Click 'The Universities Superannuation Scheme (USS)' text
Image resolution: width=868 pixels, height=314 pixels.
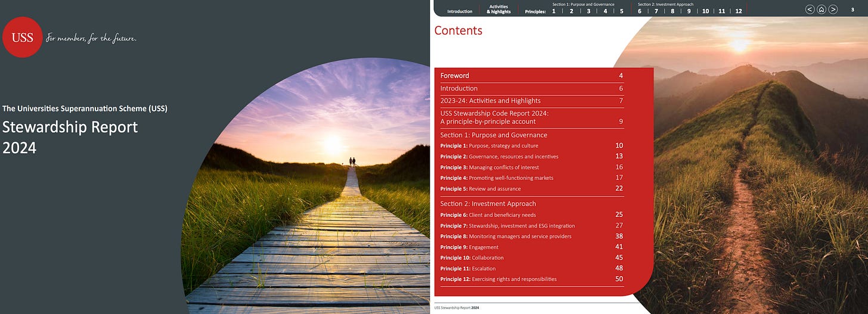(x=85, y=108)
